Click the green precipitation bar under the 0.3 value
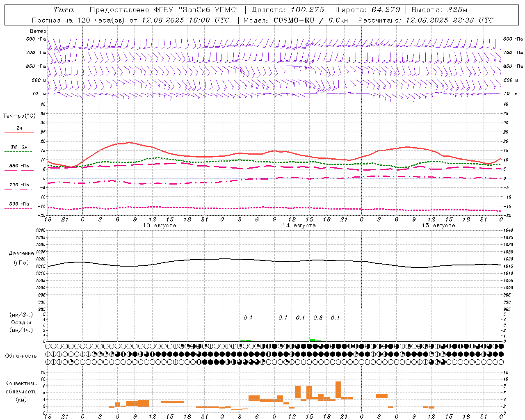 313,340
